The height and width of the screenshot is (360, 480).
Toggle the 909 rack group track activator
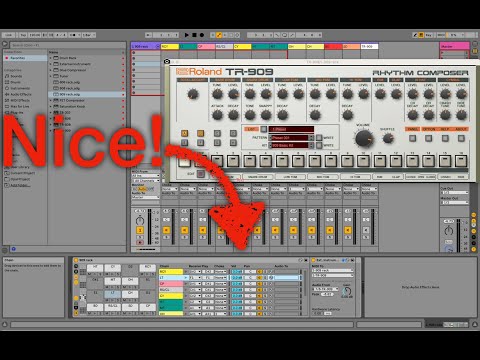pyautogui.click(x=140, y=230)
